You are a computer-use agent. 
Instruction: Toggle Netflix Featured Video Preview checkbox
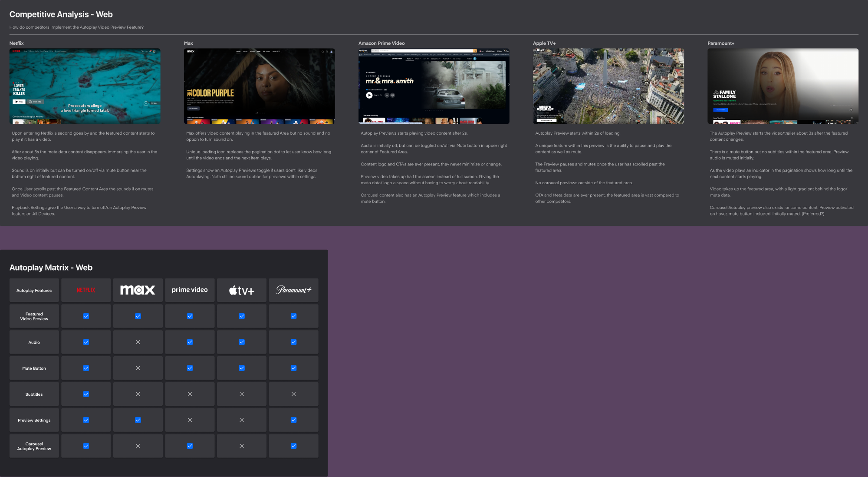86,316
